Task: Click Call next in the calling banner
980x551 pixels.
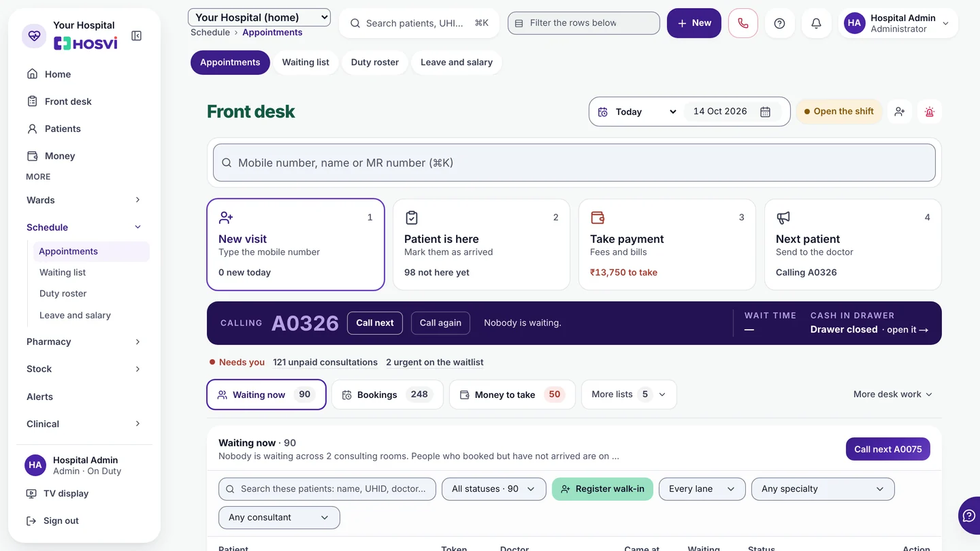Action: pos(375,323)
